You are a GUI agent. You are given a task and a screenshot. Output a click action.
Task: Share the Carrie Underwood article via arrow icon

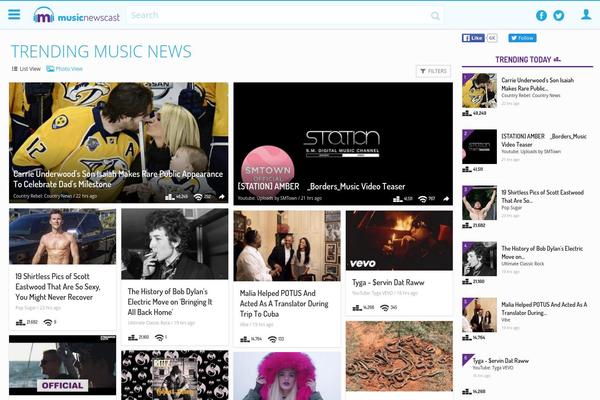tap(222, 196)
